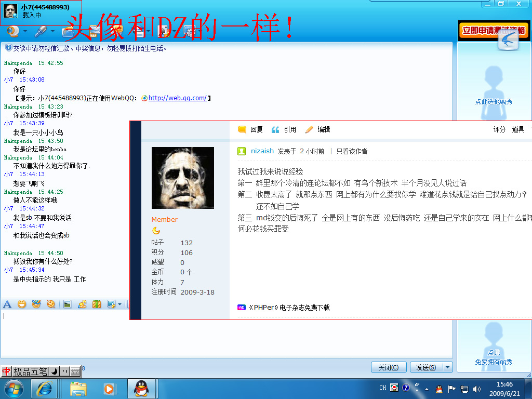Click the 《PHPer》电子杂志免费下载 ad link
Viewport: 532px width, 399px height.
[289, 308]
